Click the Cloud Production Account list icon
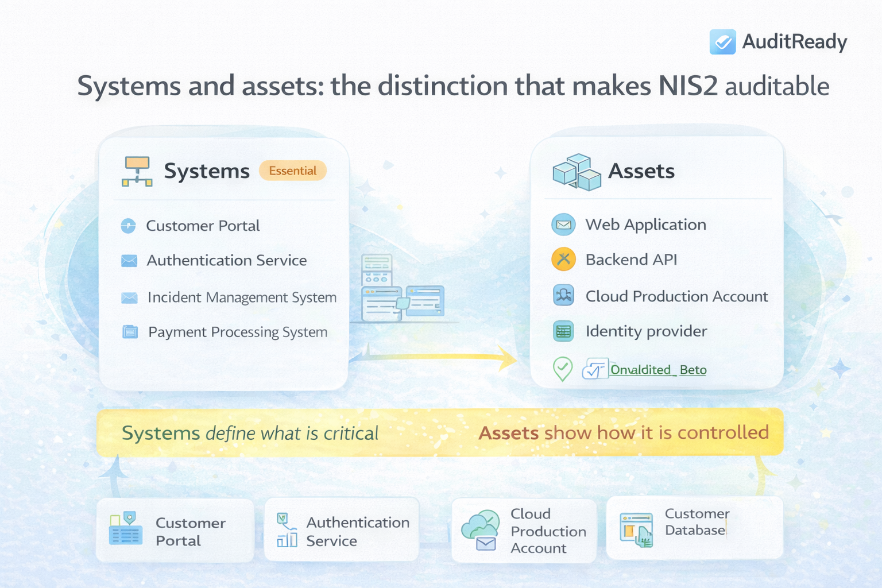This screenshot has width=882, height=588. pyautogui.click(x=563, y=296)
